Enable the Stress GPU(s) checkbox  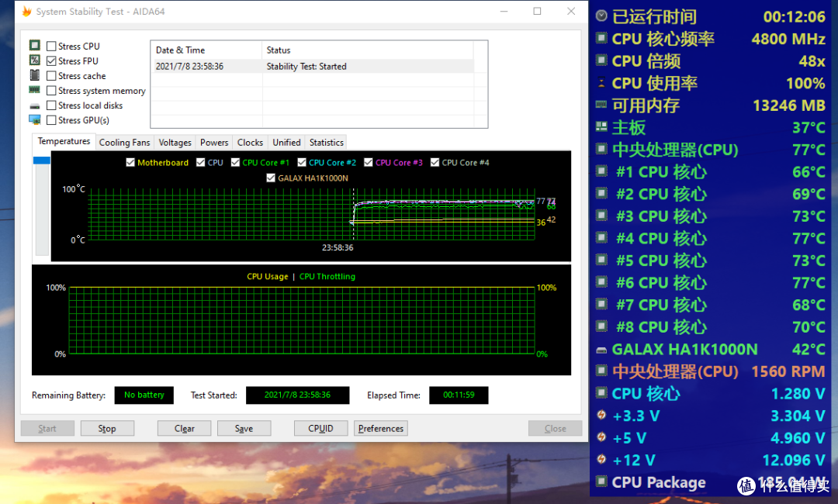pyautogui.click(x=51, y=120)
